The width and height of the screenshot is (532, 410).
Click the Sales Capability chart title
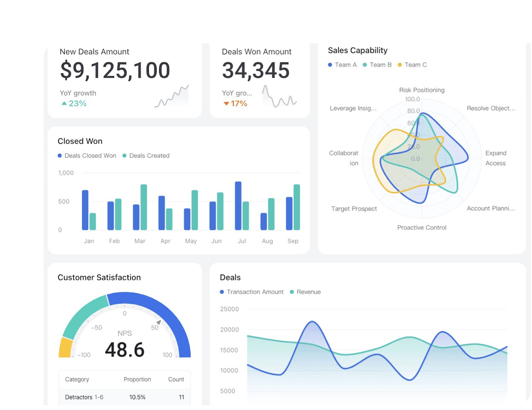(358, 50)
